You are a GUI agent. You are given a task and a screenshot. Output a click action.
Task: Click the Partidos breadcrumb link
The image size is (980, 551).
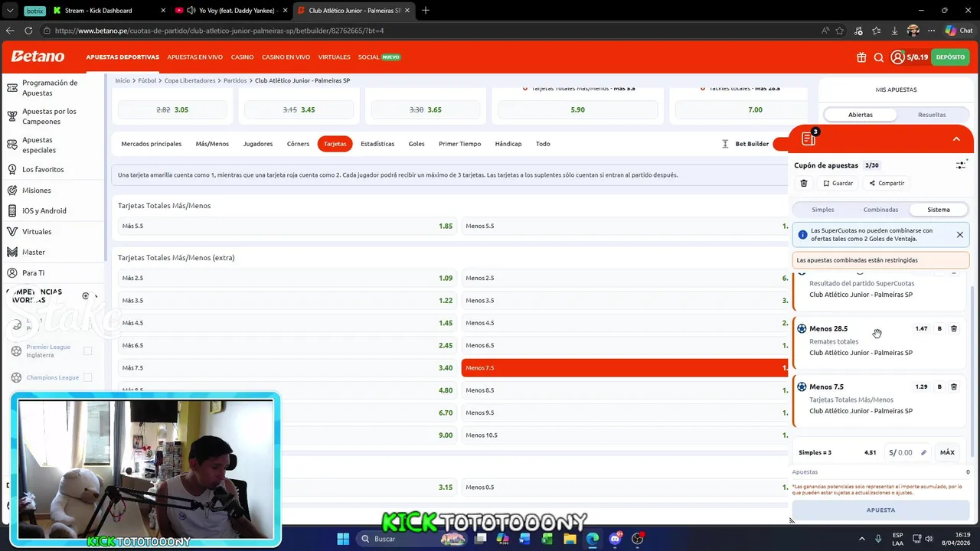(235, 80)
